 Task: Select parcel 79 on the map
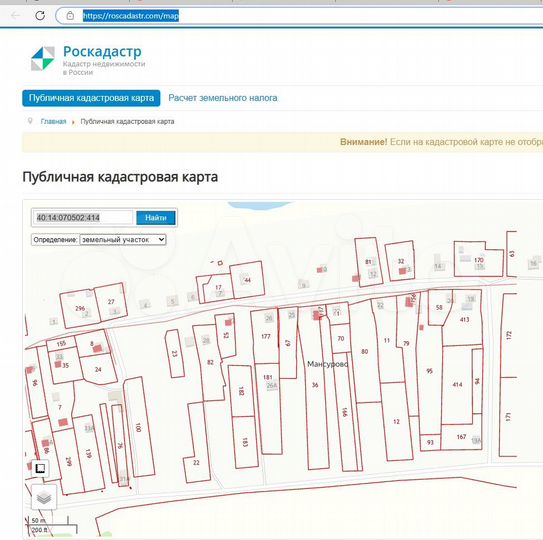pyautogui.click(x=406, y=343)
